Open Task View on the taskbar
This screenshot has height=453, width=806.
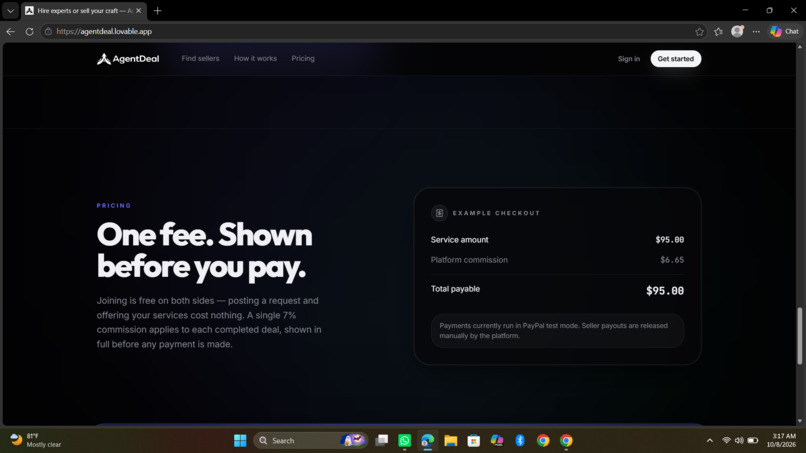pos(381,441)
